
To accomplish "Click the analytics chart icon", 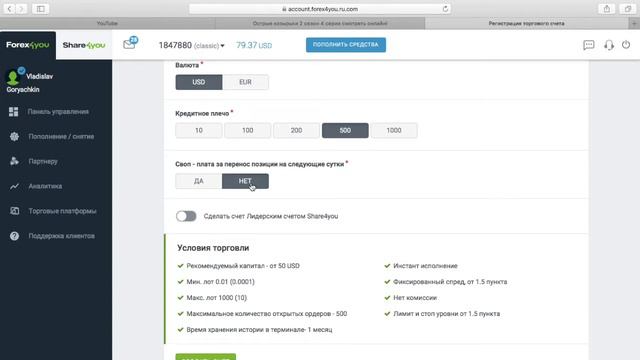I will coord(14,186).
